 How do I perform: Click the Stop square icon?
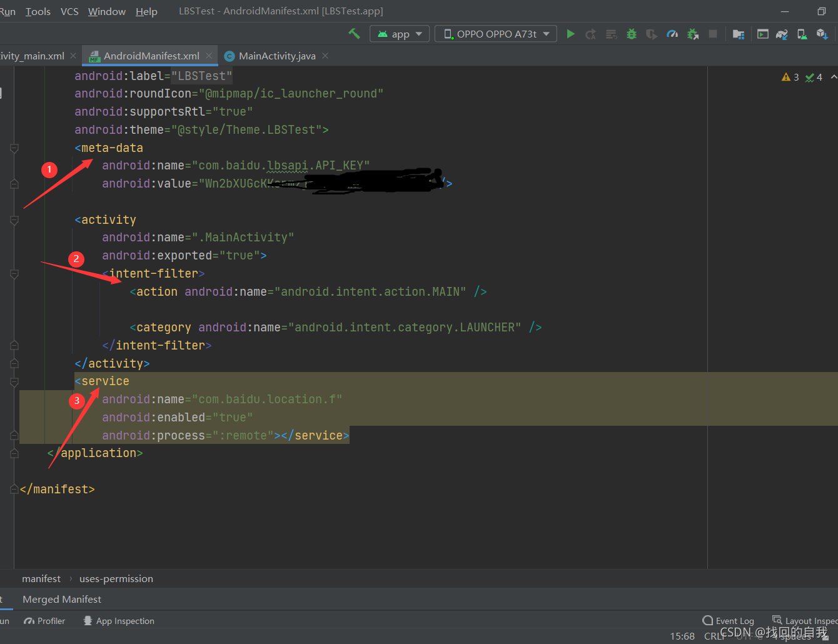point(713,34)
